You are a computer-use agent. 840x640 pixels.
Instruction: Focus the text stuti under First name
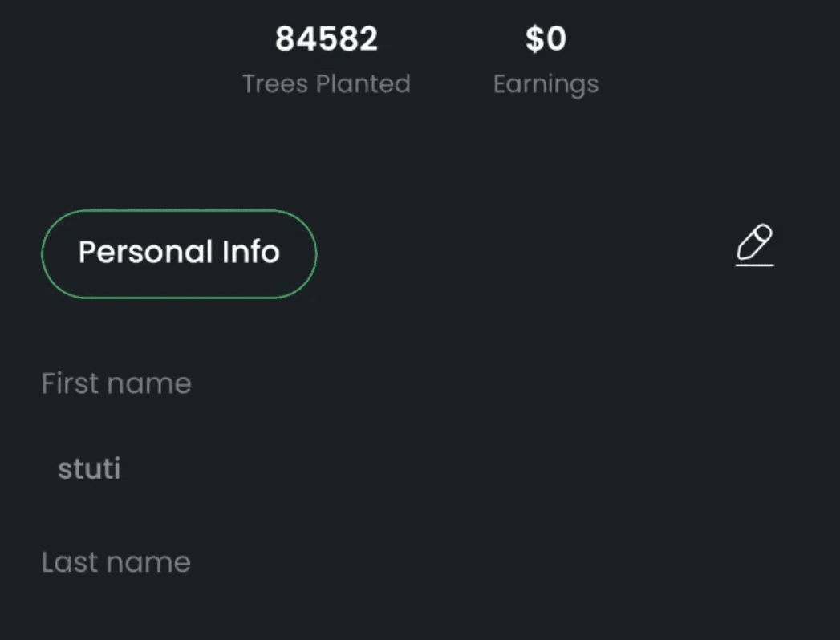tap(89, 469)
